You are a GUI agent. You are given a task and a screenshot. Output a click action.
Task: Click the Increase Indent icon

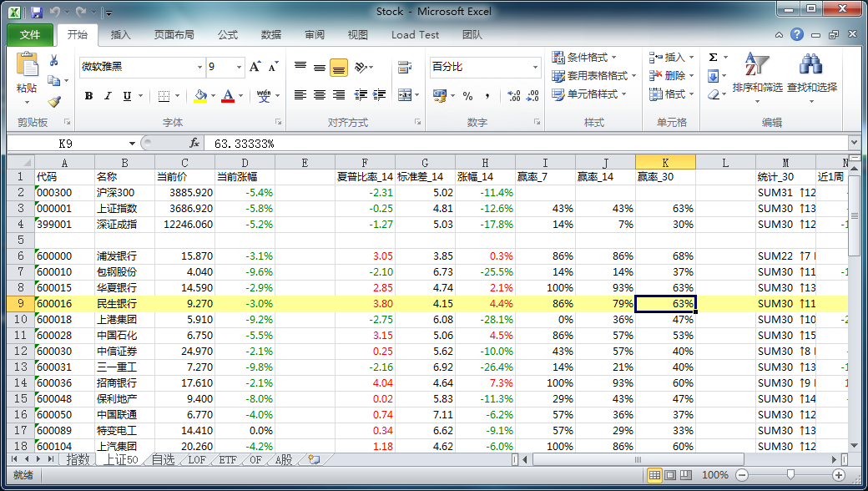380,95
